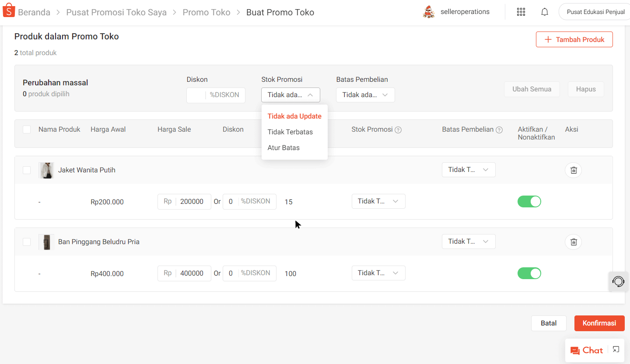Tick the Ban Pinggang Beludru Pria checkbox
Image resolution: width=630 pixels, height=364 pixels.
click(27, 242)
